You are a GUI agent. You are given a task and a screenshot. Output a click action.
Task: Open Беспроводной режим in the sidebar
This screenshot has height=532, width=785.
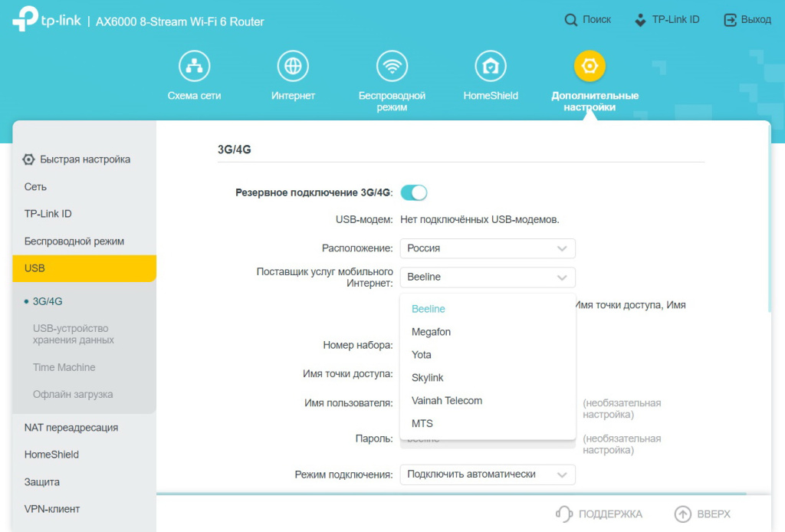(84, 241)
